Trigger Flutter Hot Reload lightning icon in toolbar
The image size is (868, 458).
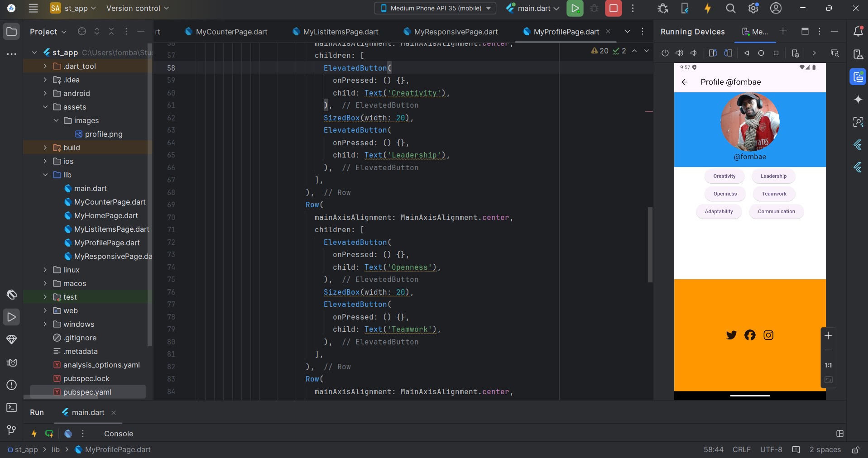(707, 9)
